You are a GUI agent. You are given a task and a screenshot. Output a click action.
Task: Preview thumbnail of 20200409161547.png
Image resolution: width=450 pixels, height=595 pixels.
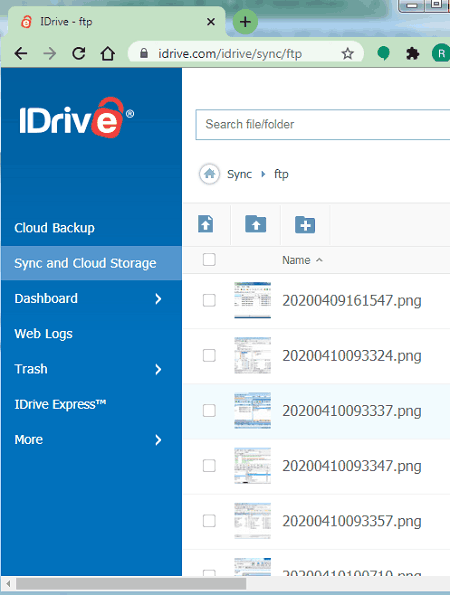[x=252, y=300]
